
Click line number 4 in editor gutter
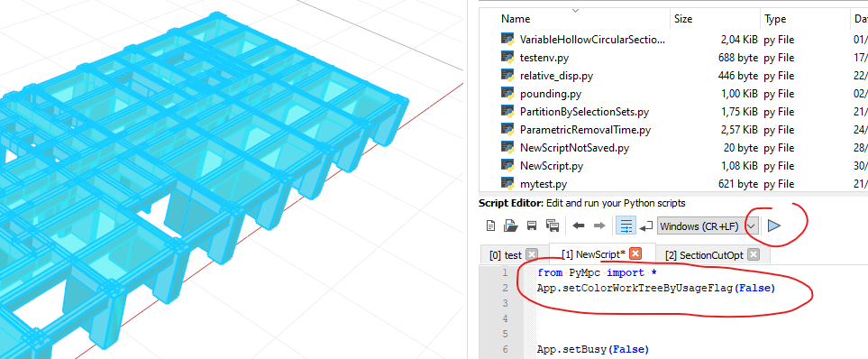point(504,318)
